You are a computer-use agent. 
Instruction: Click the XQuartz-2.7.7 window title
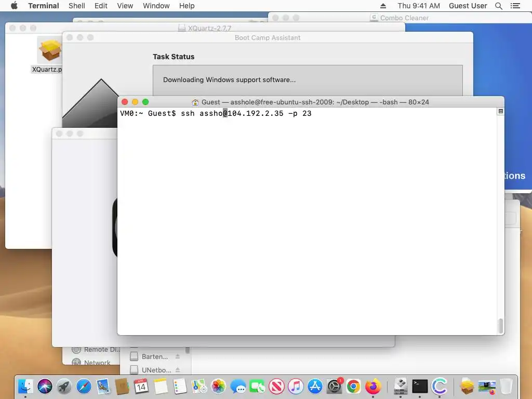pyautogui.click(x=209, y=28)
